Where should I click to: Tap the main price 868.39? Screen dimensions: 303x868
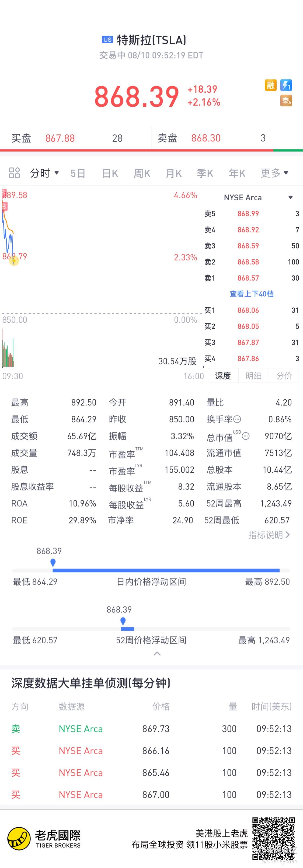137,97
